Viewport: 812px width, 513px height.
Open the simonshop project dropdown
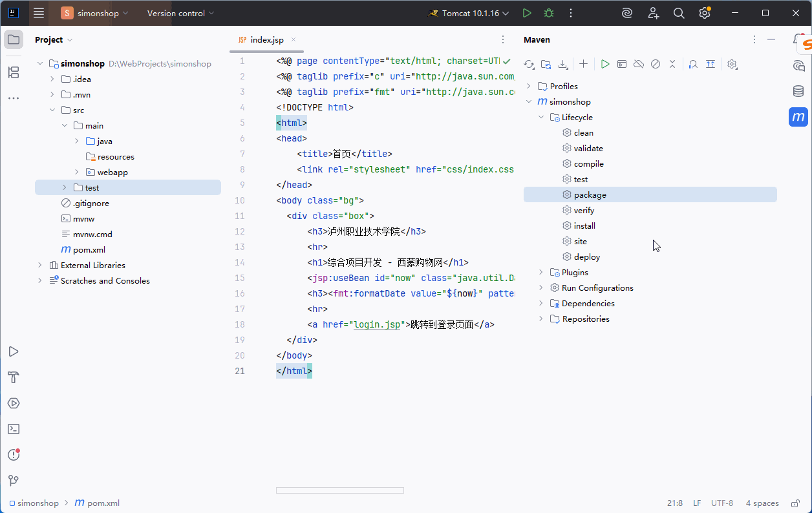coord(96,13)
